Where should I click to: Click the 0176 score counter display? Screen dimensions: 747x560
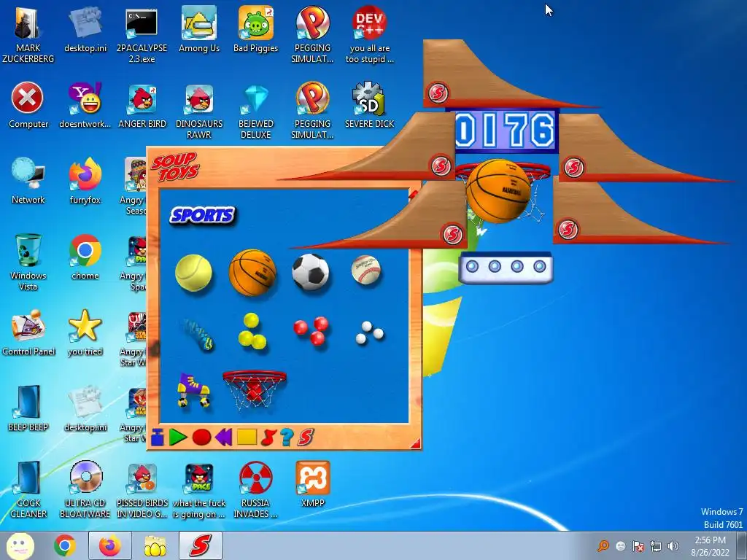click(506, 131)
